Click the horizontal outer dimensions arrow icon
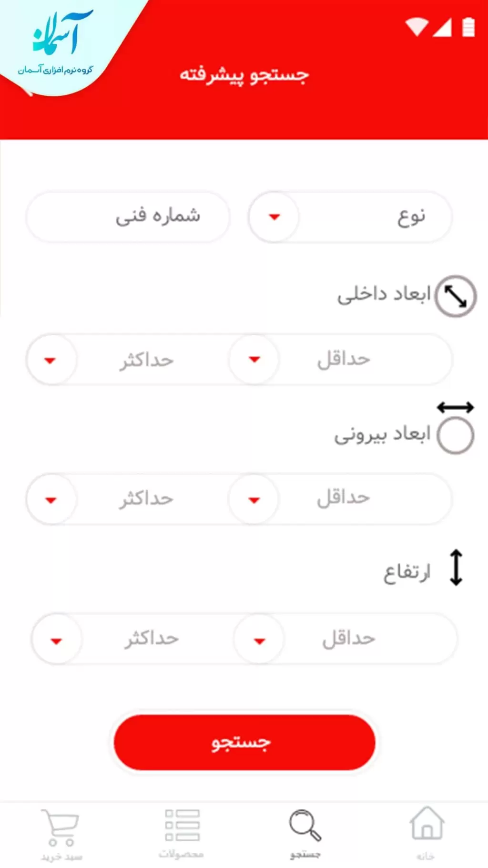488x868 pixels. 455,407
